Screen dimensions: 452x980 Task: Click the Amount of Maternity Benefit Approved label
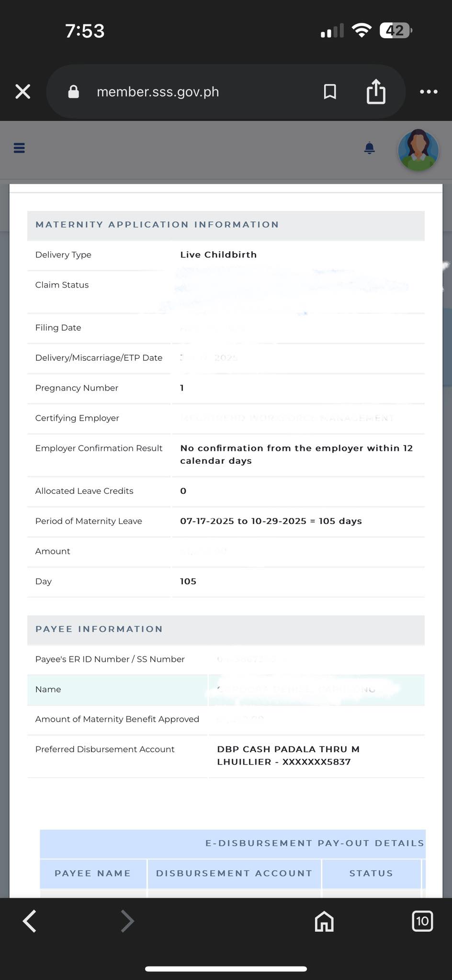(x=117, y=719)
